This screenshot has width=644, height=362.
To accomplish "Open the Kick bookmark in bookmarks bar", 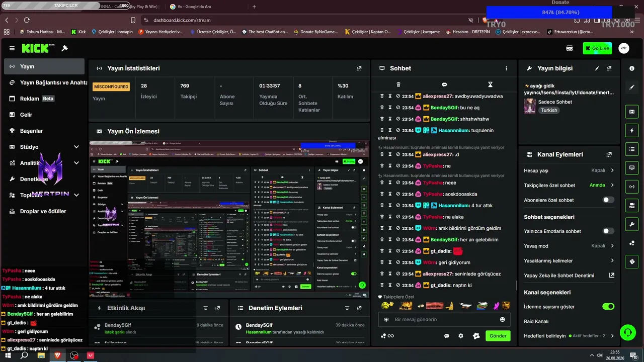I will pyautogui.click(x=78, y=32).
